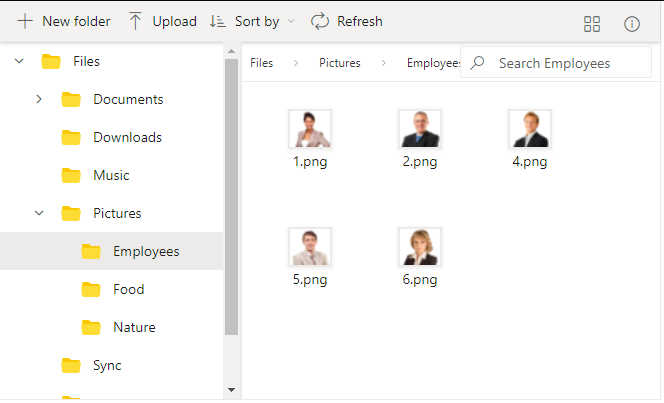This screenshot has height=403, width=664.
Task: Click the Upload button label
Action: (x=174, y=21)
